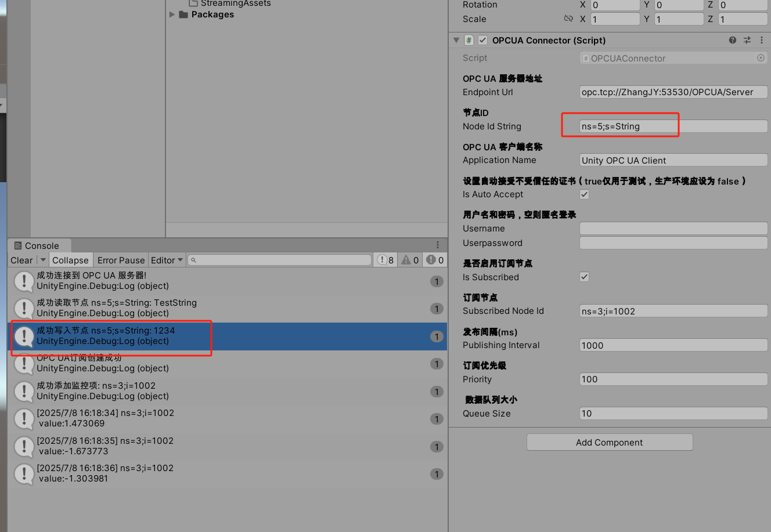Screen dimensions: 771x532
Task: Disable the Is Subscribed checkbox
Action: [584, 277]
